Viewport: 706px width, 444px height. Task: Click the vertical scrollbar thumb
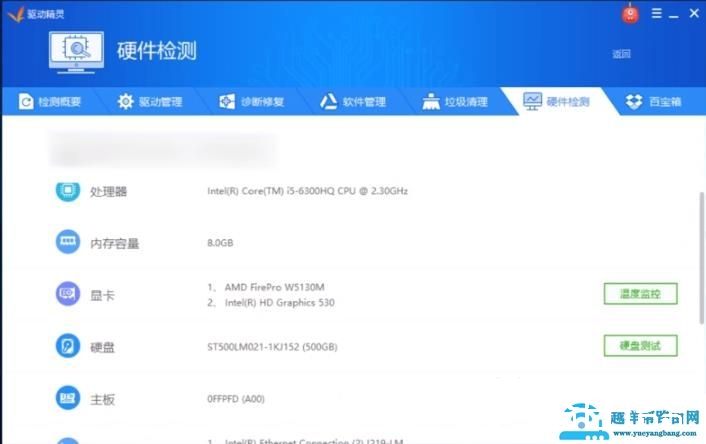click(701, 258)
